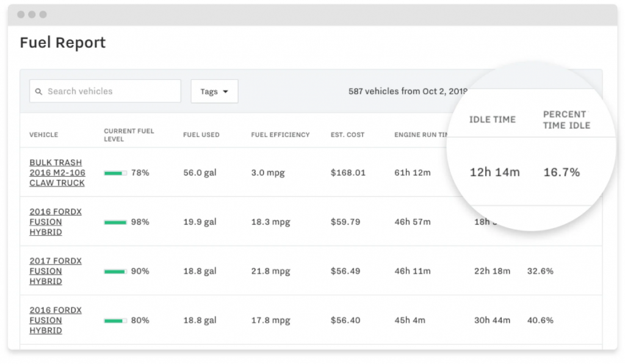Click the 98% fuel level progress bar

click(x=115, y=222)
